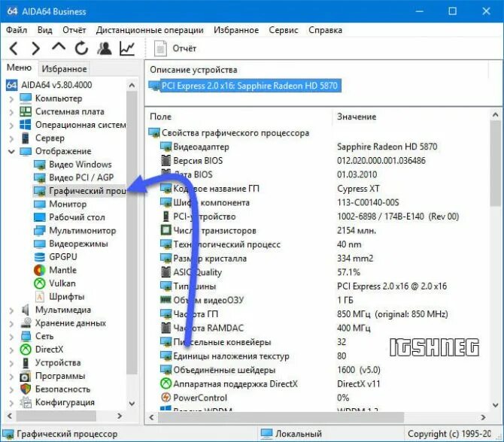Expand the Хранение данных tree node
504x442 pixels.
pyautogui.click(x=11, y=323)
